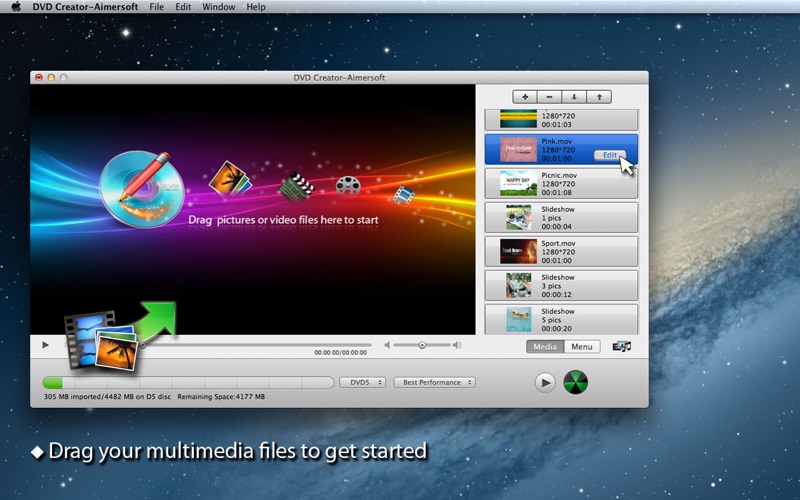Image resolution: width=800 pixels, height=500 pixels.
Task: Close the DVD Creator window
Action: coord(39,78)
